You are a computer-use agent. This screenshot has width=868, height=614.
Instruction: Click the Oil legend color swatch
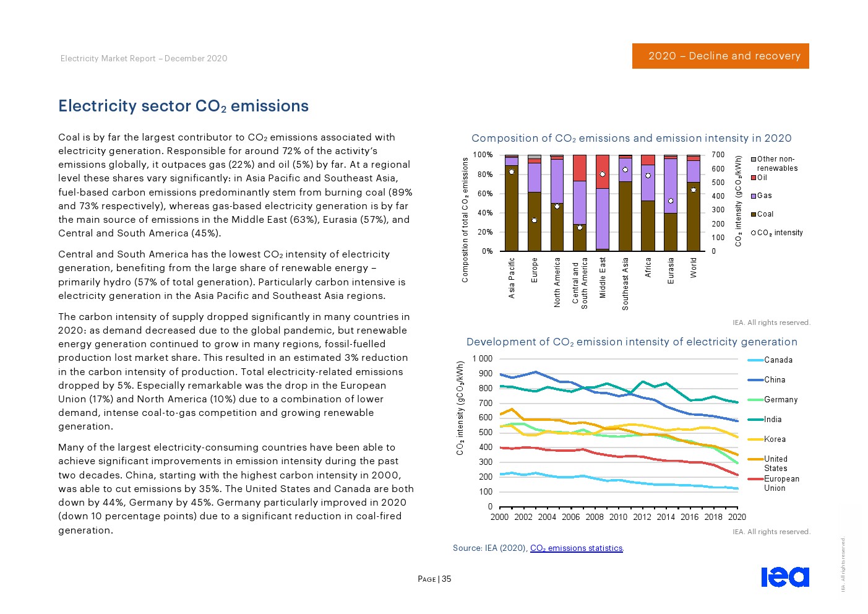[754, 178]
